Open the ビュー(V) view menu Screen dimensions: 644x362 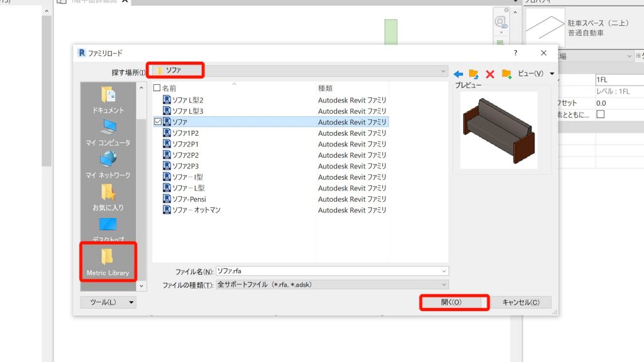pos(535,74)
